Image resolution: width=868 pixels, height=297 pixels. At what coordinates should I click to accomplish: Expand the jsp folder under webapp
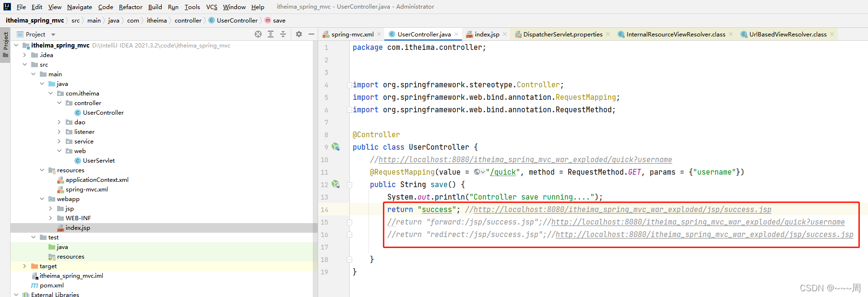coord(51,208)
